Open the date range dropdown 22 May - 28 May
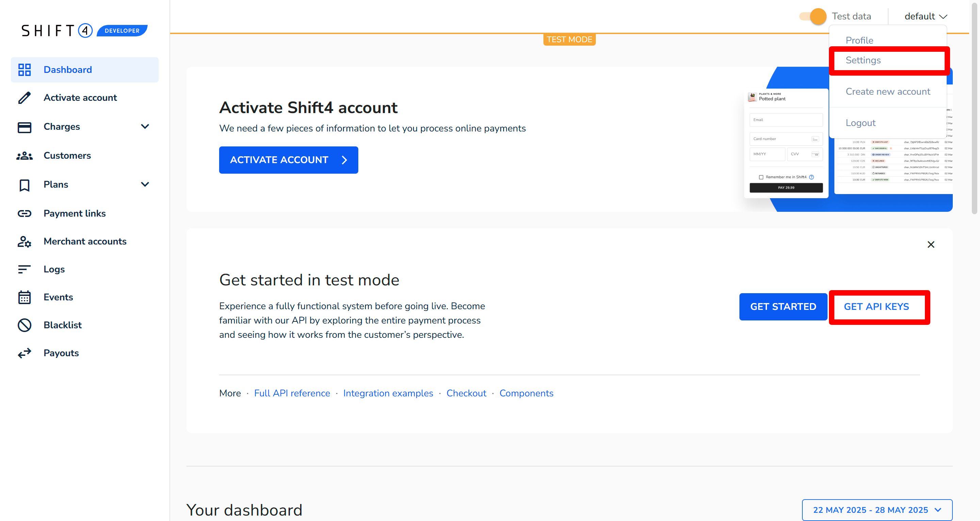 point(877,509)
